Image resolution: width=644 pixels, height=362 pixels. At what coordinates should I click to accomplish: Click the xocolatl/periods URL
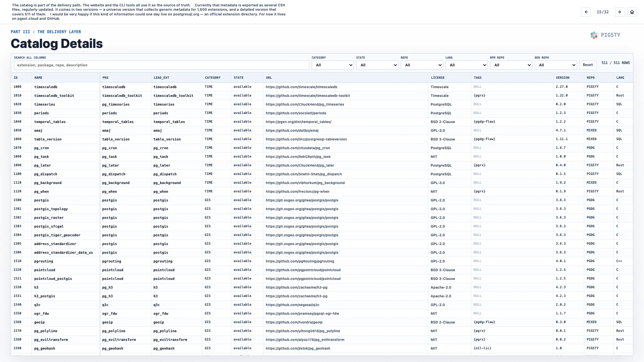(x=296, y=113)
